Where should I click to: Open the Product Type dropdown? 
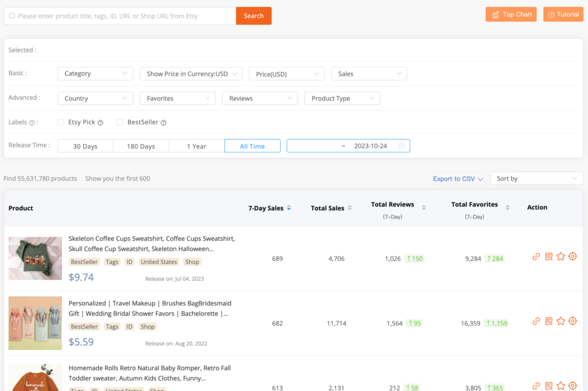point(342,98)
